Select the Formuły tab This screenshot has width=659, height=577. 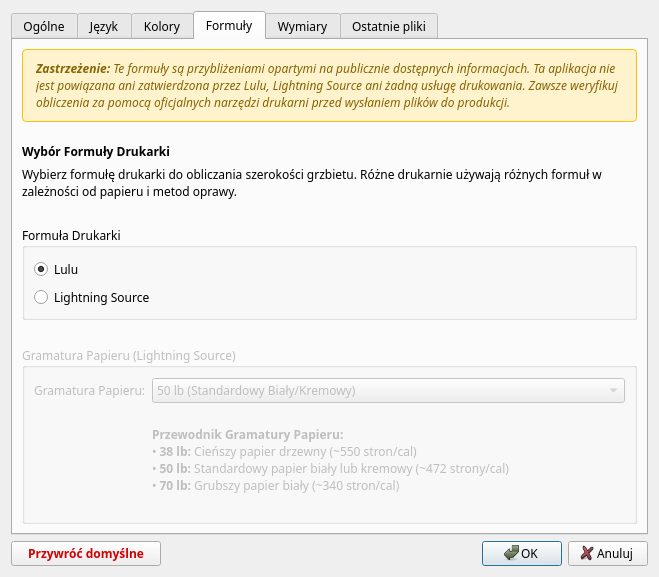point(229,26)
